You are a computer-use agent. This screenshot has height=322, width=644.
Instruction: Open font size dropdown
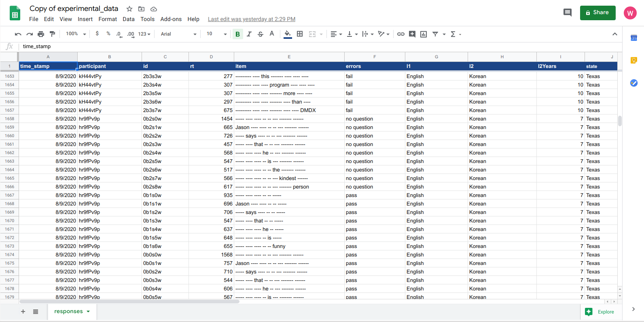pyautogui.click(x=216, y=34)
